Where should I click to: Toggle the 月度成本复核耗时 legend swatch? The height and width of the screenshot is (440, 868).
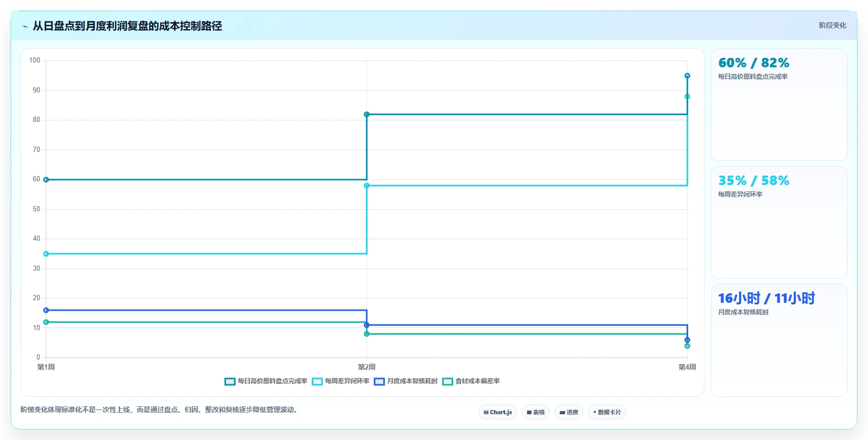[x=380, y=382]
